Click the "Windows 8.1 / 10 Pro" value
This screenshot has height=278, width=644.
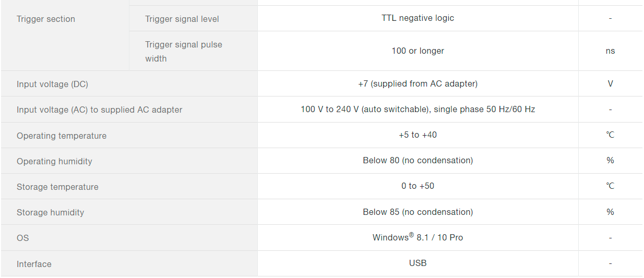(418, 237)
